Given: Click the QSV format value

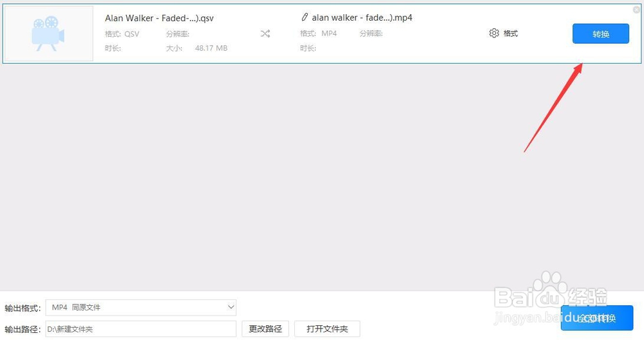Looking at the screenshot, I should click(132, 34).
